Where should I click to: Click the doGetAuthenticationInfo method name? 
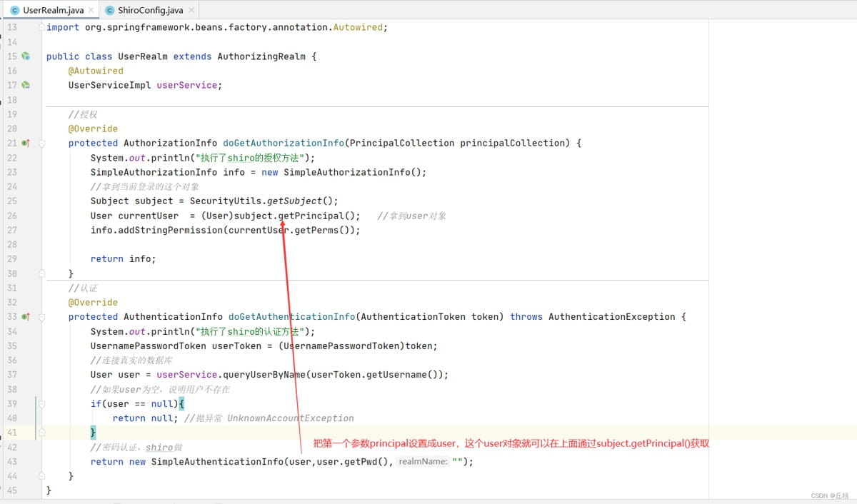291,316
